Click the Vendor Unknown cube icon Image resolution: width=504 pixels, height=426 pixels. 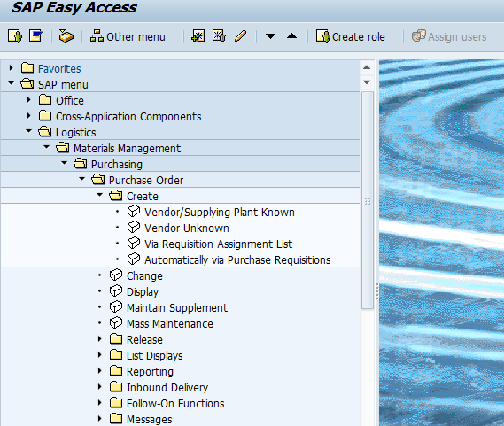134,227
